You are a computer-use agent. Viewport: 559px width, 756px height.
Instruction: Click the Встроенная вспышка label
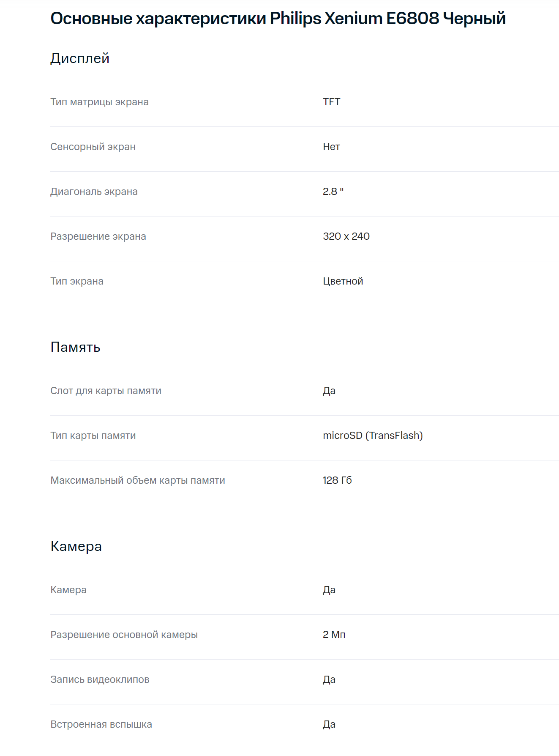[101, 724]
